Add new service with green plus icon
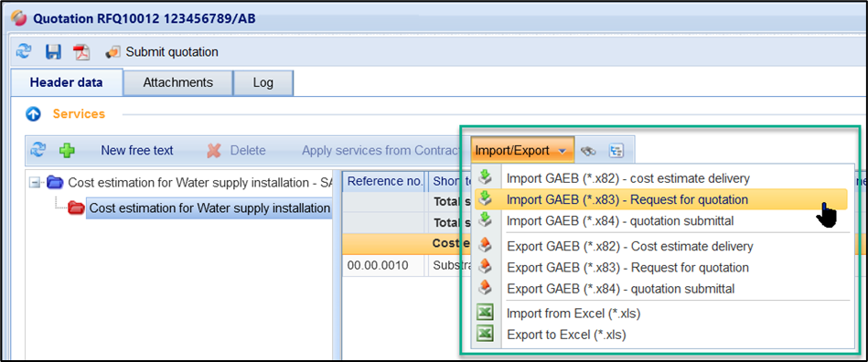Image resolution: width=868 pixels, height=362 pixels. point(68,150)
